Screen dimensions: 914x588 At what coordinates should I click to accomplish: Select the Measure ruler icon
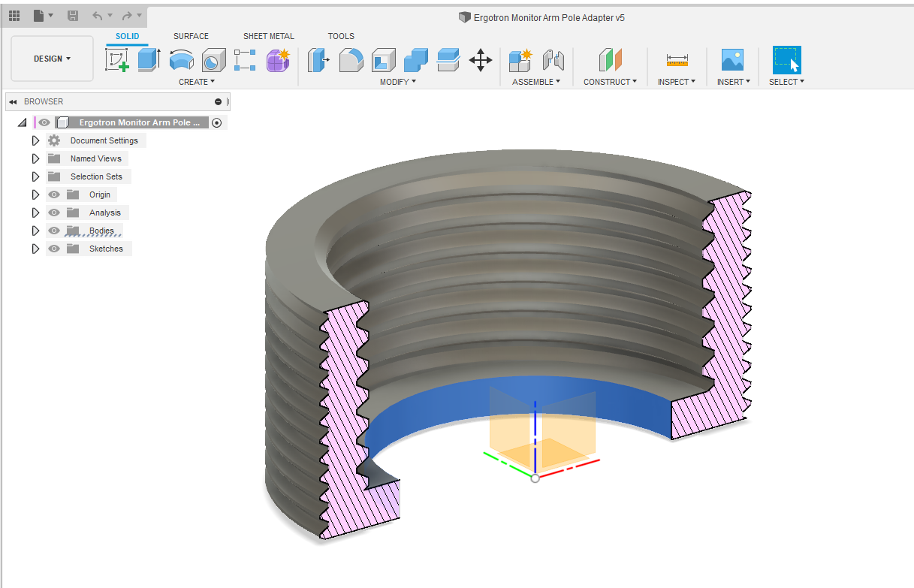point(677,59)
